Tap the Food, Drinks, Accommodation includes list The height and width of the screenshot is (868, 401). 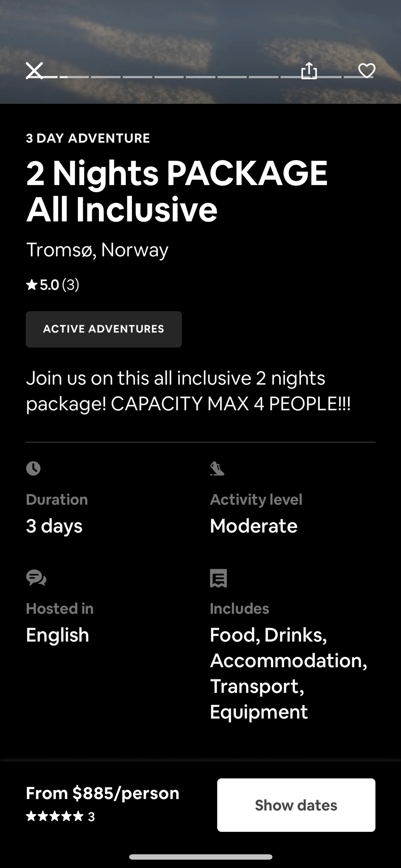288,673
